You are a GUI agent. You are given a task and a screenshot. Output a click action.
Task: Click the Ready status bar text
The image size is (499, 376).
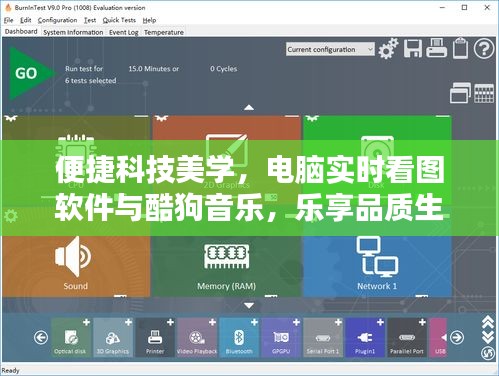point(10,370)
